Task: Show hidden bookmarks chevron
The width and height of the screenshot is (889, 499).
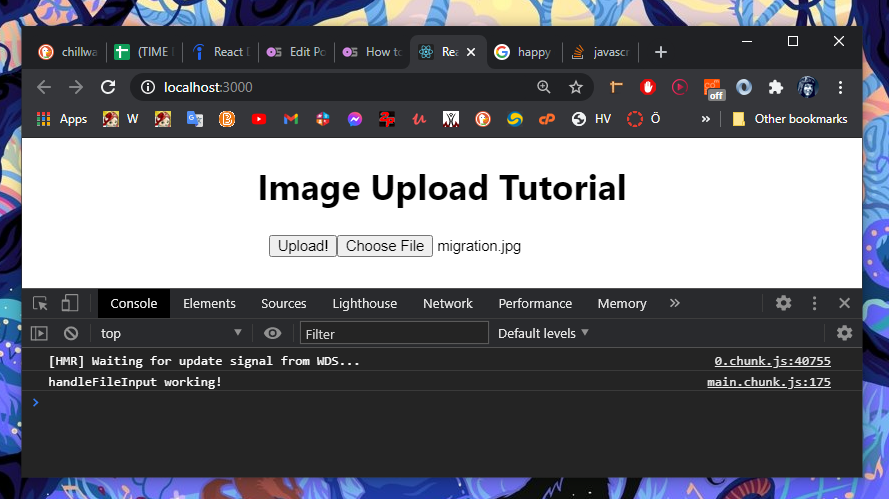Action: 705,119
